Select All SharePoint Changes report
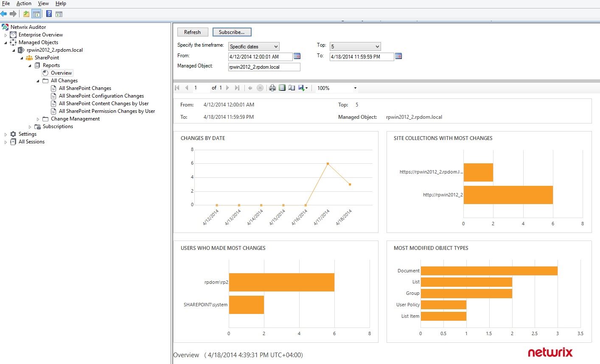Image resolution: width=600 pixels, height=364 pixels. coord(85,88)
